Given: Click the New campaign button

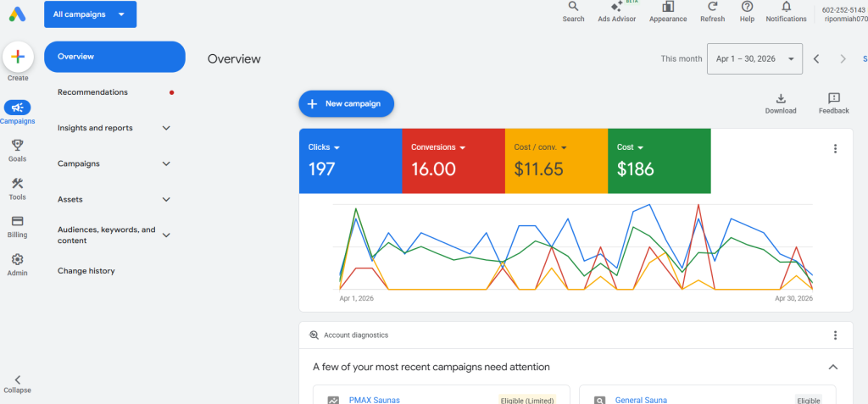Looking at the screenshot, I should tap(347, 103).
